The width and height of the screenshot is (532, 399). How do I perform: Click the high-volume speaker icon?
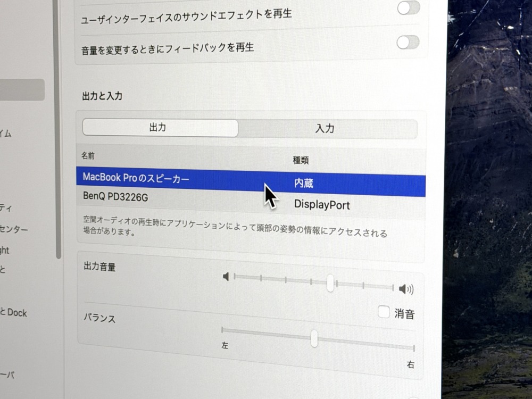click(x=405, y=289)
